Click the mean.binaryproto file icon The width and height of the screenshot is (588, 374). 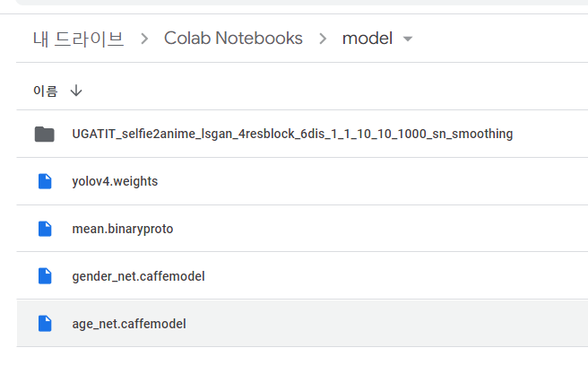pos(45,229)
